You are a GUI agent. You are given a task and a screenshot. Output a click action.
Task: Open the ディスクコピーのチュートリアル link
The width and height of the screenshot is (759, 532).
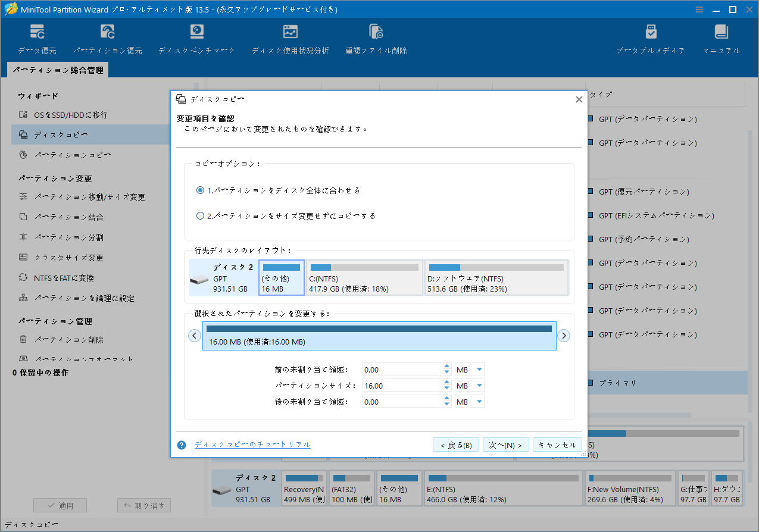pyautogui.click(x=252, y=445)
